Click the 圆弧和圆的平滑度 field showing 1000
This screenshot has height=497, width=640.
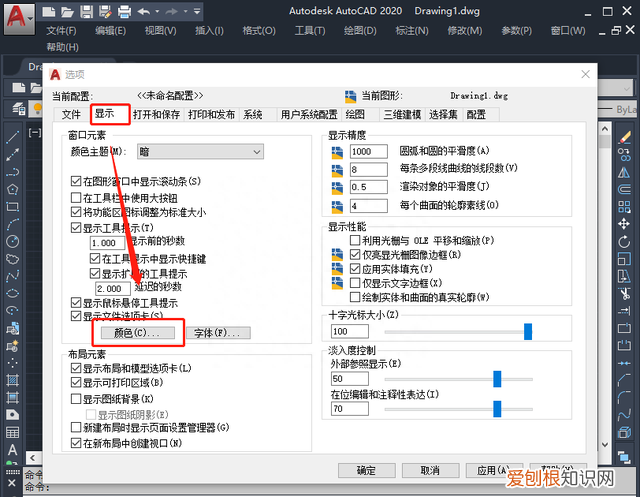coord(369,151)
